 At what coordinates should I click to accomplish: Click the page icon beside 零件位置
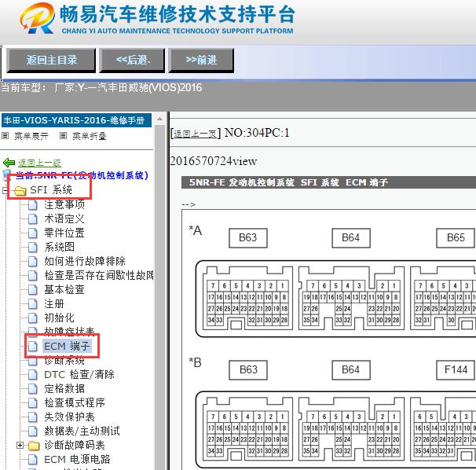[33, 233]
